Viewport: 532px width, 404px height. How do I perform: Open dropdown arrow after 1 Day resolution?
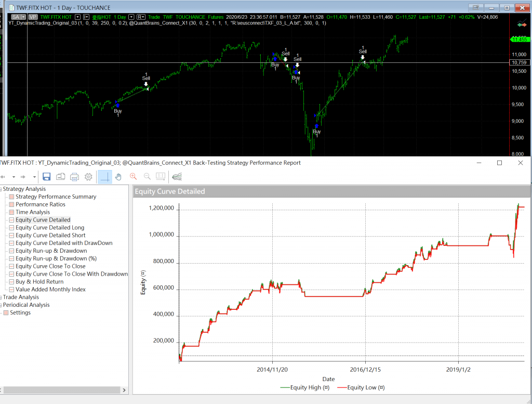tap(131, 17)
